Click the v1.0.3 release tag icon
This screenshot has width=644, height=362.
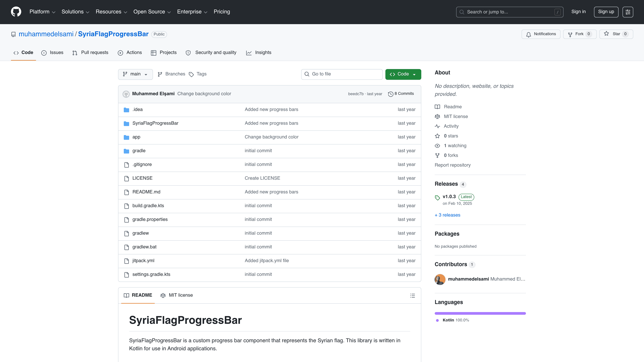(x=437, y=198)
